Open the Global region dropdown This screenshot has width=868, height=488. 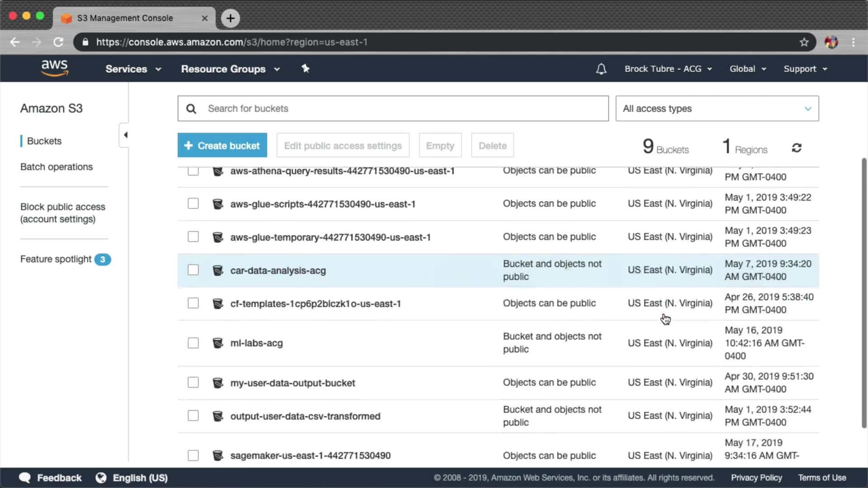coord(747,69)
